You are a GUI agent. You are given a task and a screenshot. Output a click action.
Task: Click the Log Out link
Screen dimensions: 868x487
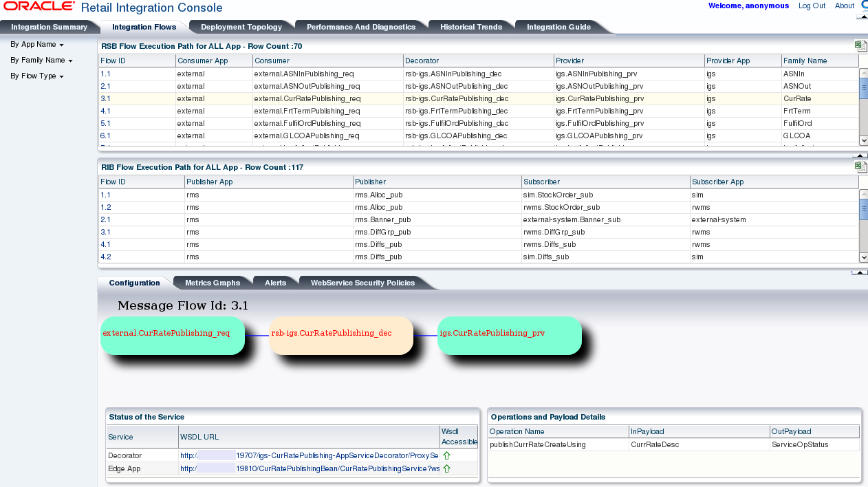812,6
